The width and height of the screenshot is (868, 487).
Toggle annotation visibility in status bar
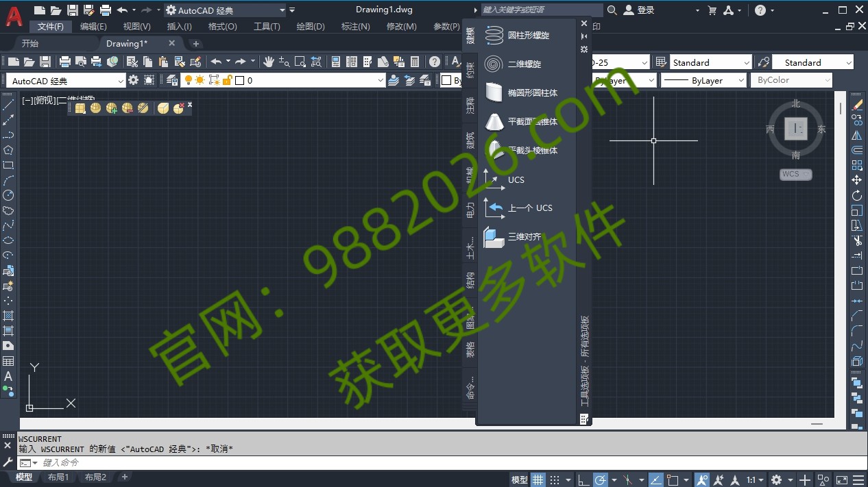point(702,479)
